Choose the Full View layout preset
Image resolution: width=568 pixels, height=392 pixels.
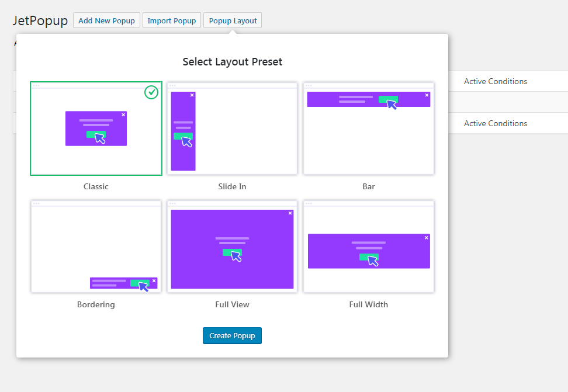[x=232, y=247]
